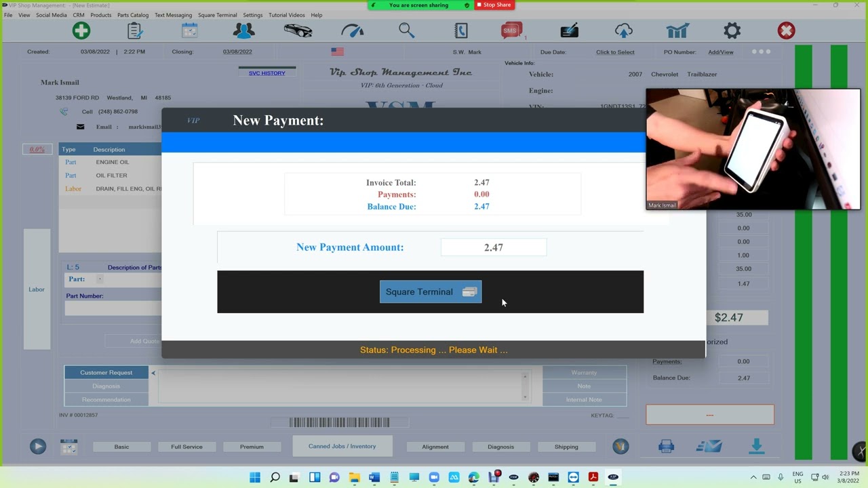The height and width of the screenshot is (488, 868).
Task: Open the settings gear toolbar icon
Action: (732, 30)
